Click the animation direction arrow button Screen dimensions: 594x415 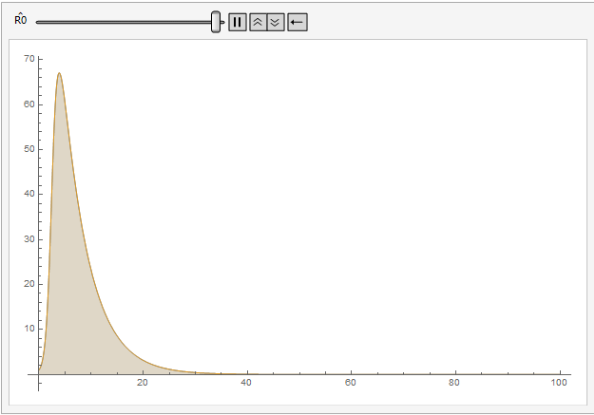coord(297,22)
